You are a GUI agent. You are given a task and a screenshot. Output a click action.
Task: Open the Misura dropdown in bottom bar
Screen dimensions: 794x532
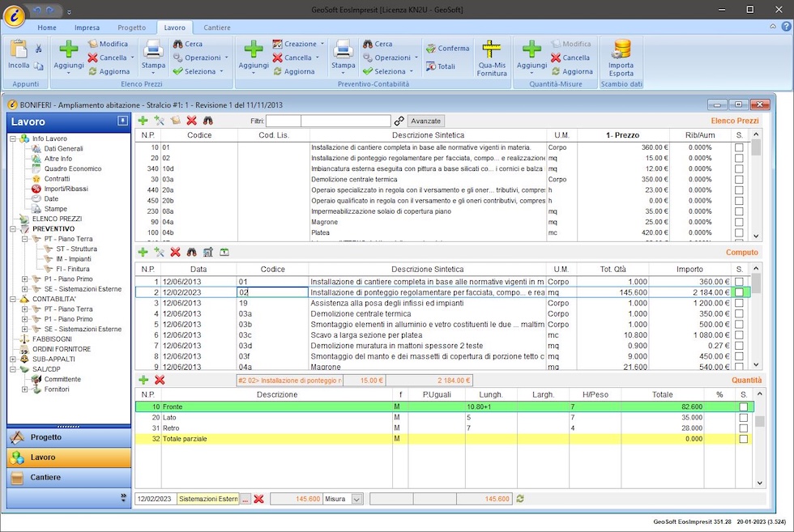[x=356, y=499]
